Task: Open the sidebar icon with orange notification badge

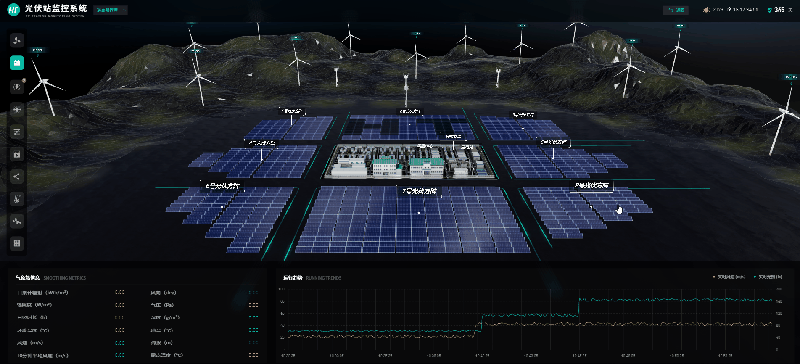Action: pyautogui.click(x=17, y=87)
